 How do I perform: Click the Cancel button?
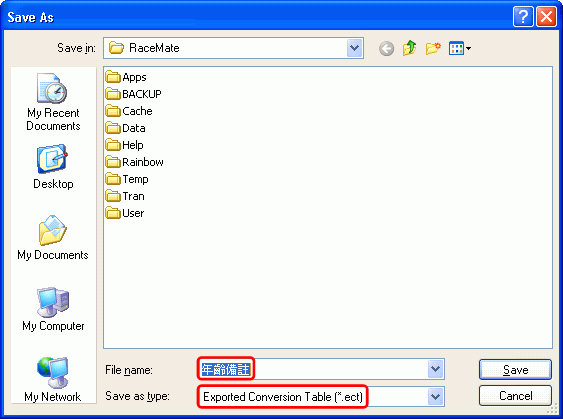click(515, 396)
